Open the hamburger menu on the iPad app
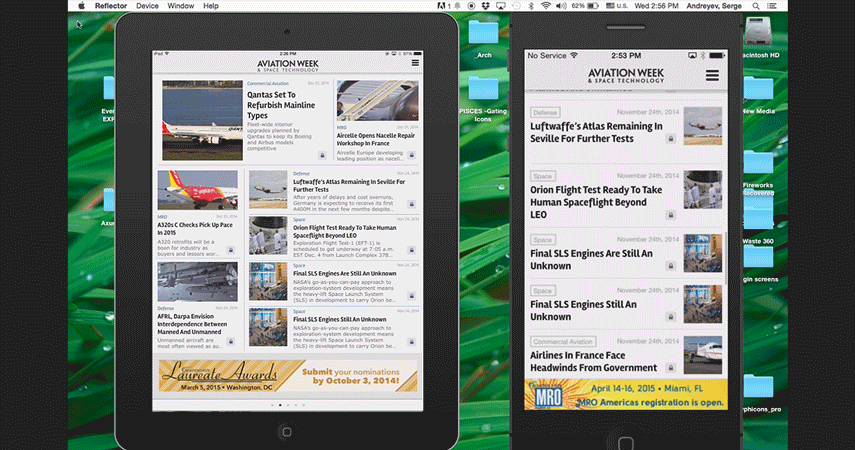855x450 pixels. [x=415, y=63]
